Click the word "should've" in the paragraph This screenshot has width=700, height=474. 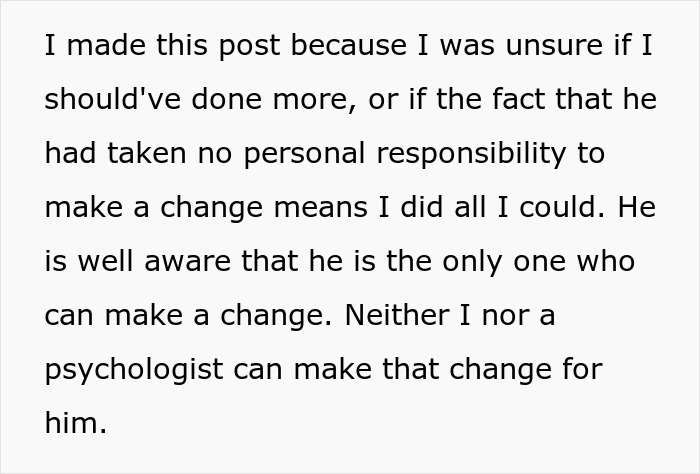[113, 99]
